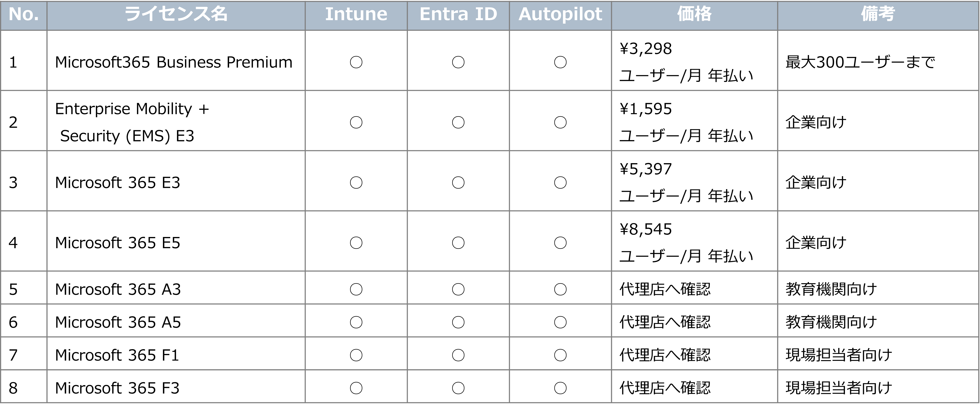Click the Intune circle for Microsoft365 Business Premium
980x408 pixels.
coord(356,62)
